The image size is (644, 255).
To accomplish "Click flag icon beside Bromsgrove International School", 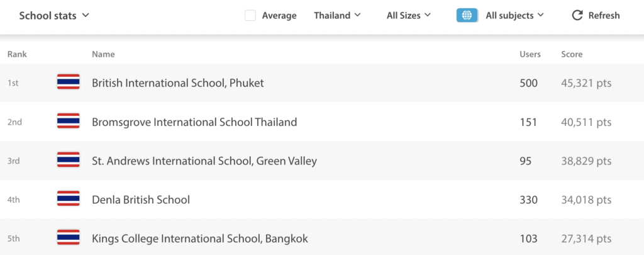I will pyautogui.click(x=68, y=122).
